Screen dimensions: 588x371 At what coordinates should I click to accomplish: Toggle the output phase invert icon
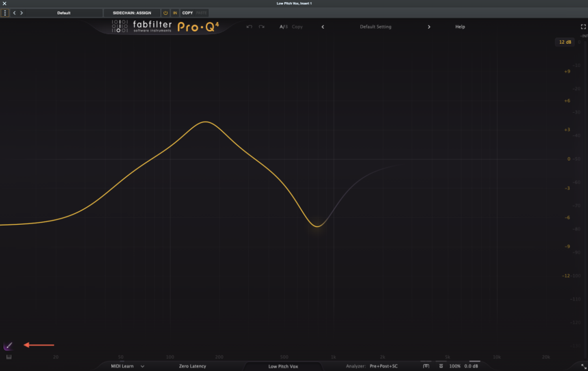click(426, 366)
